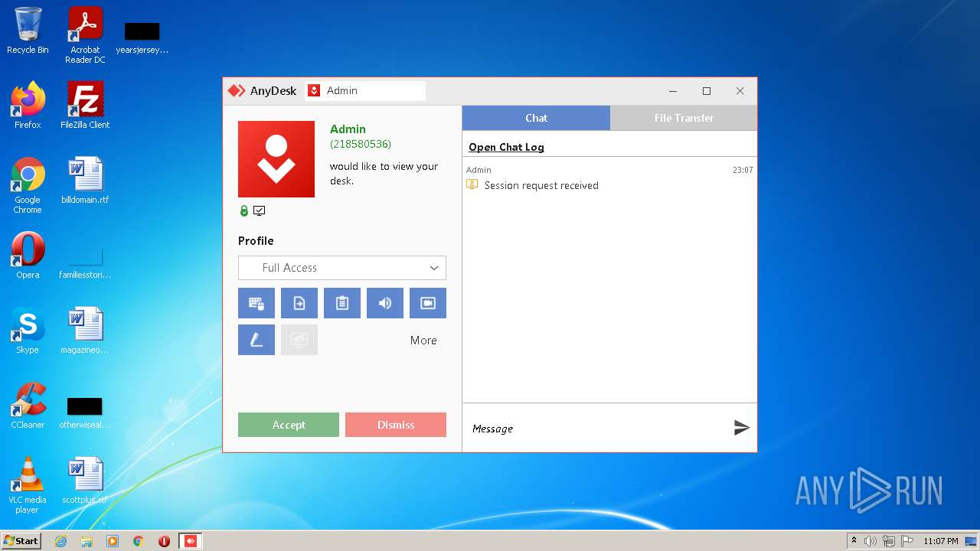This screenshot has width=980, height=551.
Task: Open Internet Explorer from taskbar
Action: [x=60, y=541]
